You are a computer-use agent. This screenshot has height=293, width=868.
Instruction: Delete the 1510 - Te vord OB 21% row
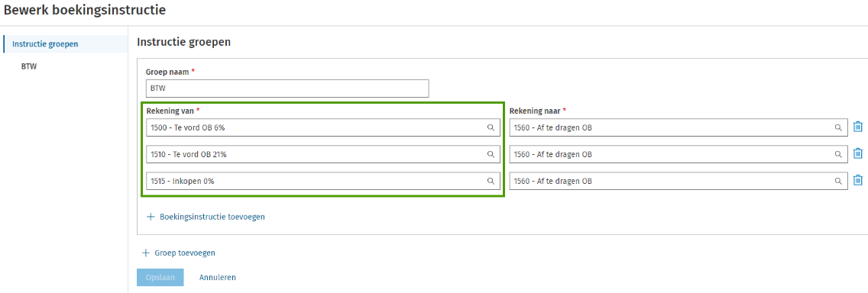click(857, 153)
